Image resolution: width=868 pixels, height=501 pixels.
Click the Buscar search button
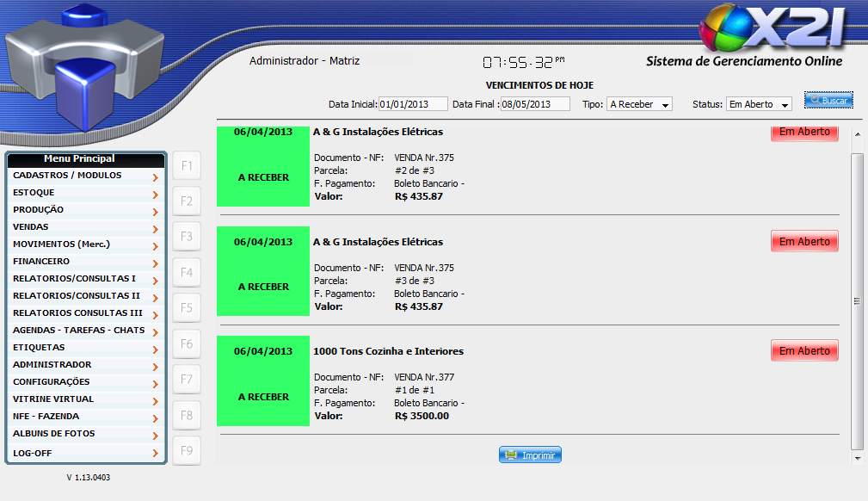click(x=828, y=101)
